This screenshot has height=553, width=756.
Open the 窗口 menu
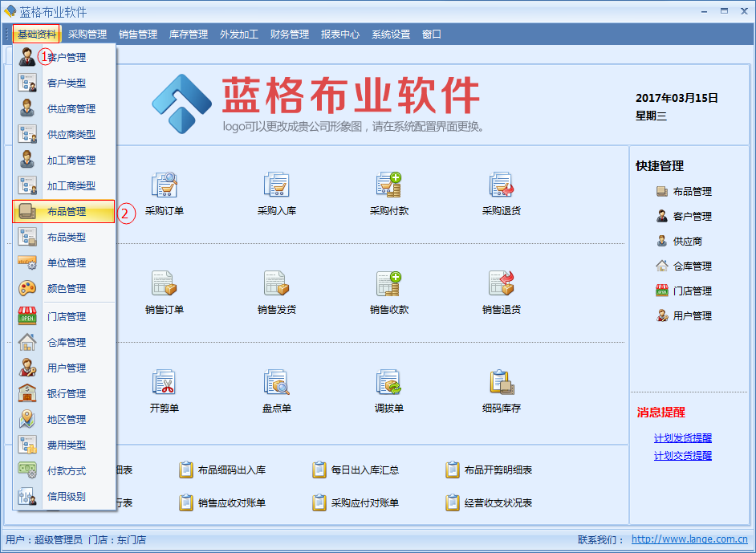432,34
